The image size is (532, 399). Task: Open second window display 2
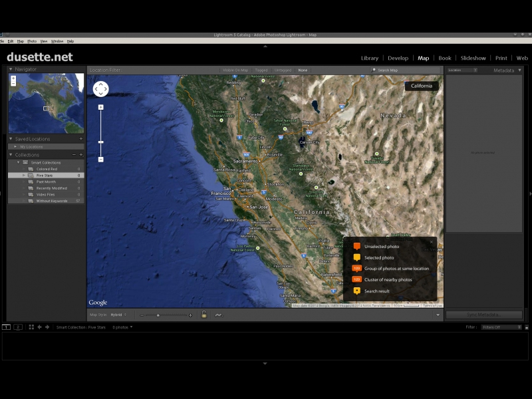tap(18, 327)
